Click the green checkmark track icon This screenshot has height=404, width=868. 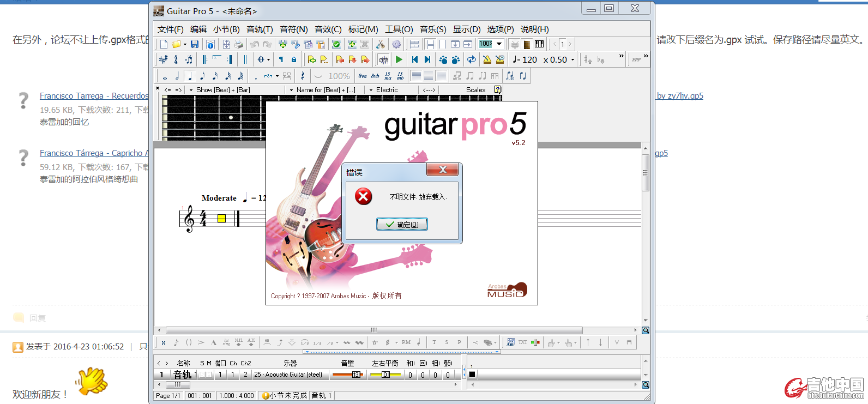click(x=336, y=44)
